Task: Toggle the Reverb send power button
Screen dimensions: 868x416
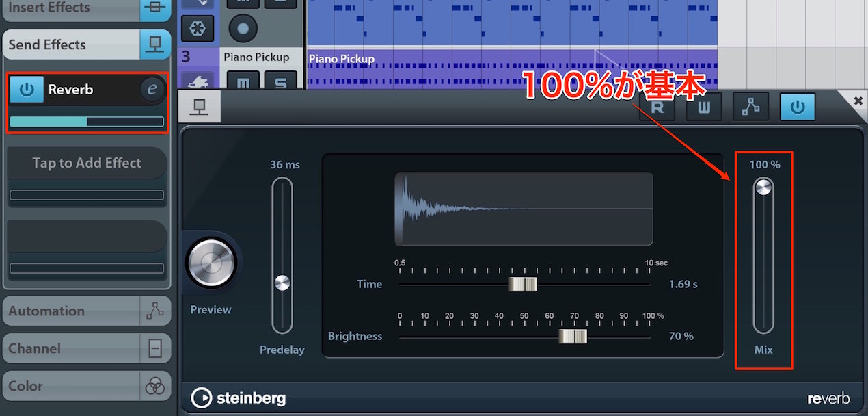Action: click(x=27, y=90)
